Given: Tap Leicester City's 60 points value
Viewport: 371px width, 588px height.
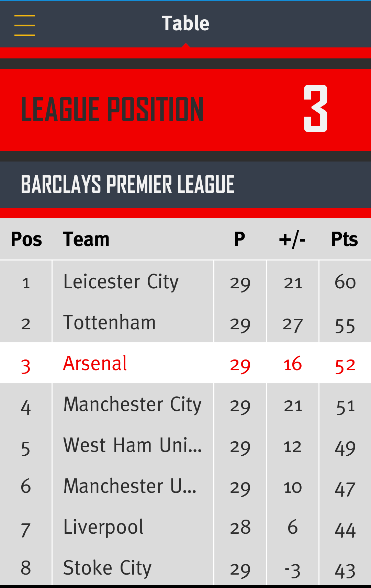Looking at the screenshot, I should click(345, 282).
